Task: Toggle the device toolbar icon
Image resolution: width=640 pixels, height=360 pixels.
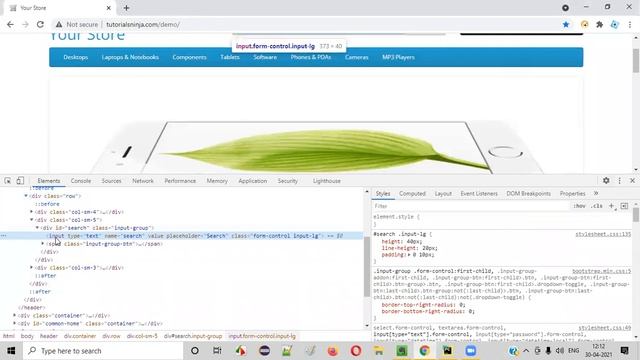Action: pyautogui.click(x=20, y=180)
